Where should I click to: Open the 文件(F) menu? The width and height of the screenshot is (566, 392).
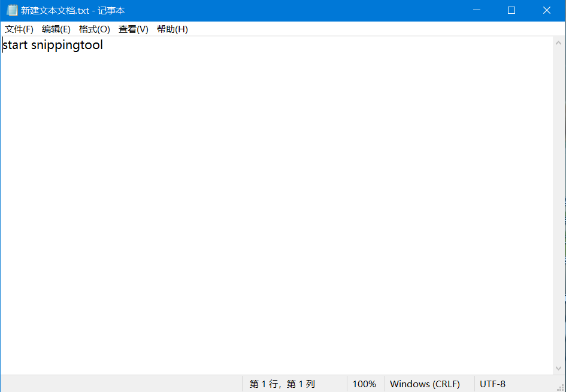click(x=19, y=29)
